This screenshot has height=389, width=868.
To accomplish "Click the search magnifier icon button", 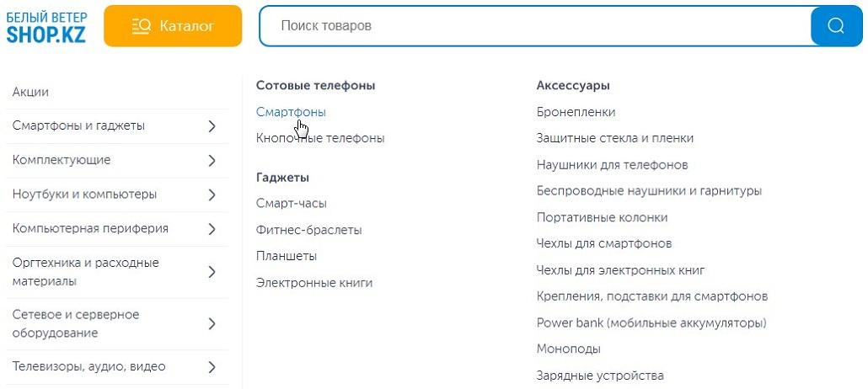I will pos(836,26).
